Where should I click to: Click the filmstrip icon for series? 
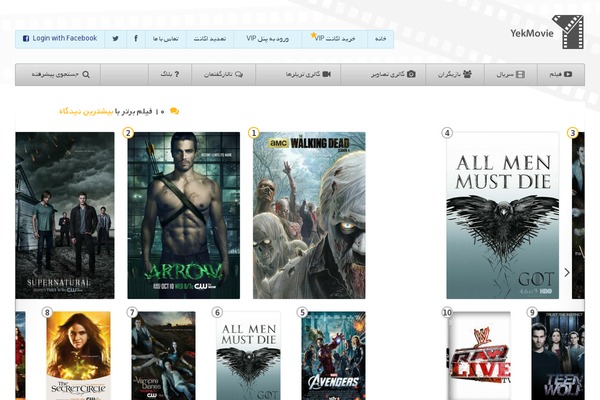[x=520, y=74]
